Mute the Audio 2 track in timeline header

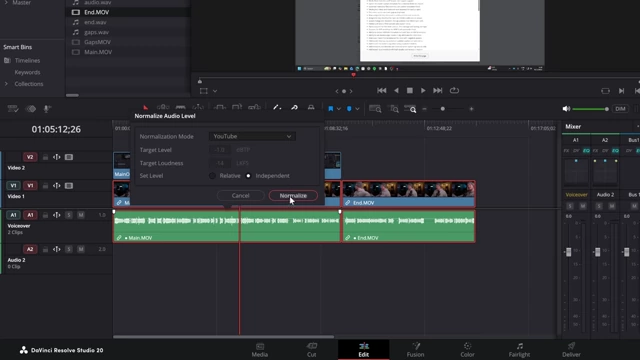(81, 249)
